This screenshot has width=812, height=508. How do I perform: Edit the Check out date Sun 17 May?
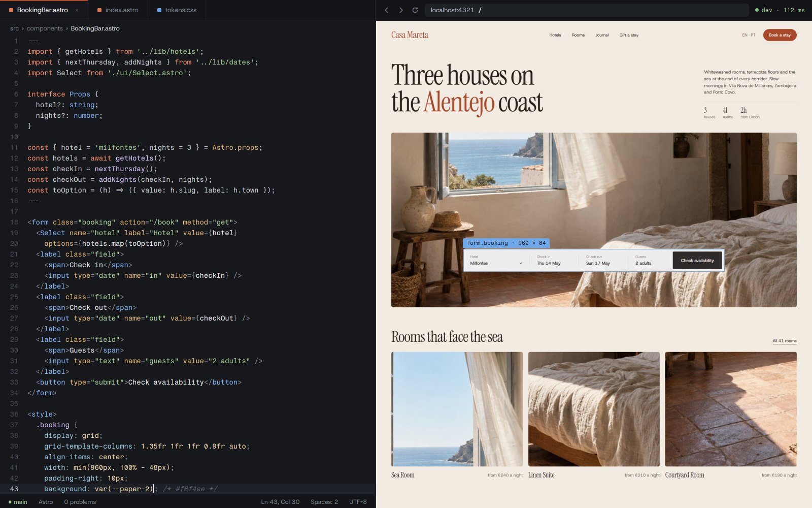pos(604,261)
